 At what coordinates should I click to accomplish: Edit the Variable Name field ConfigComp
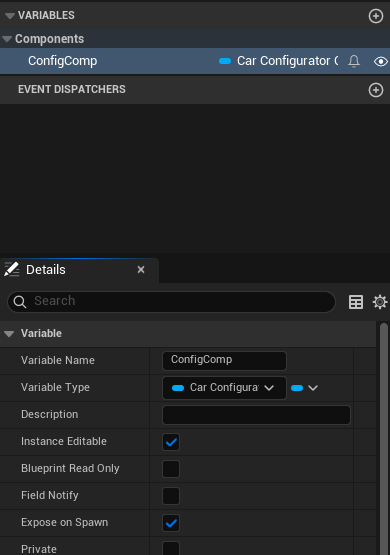224,361
